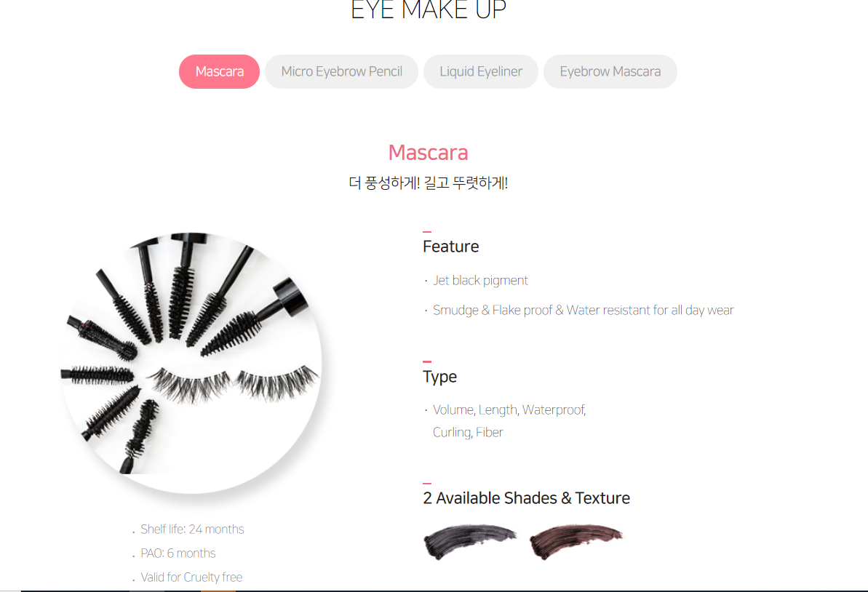Screen dimensions: 868x592
Task: Open the Liquid Eyeliner tab
Action: (x=480, y=71)
